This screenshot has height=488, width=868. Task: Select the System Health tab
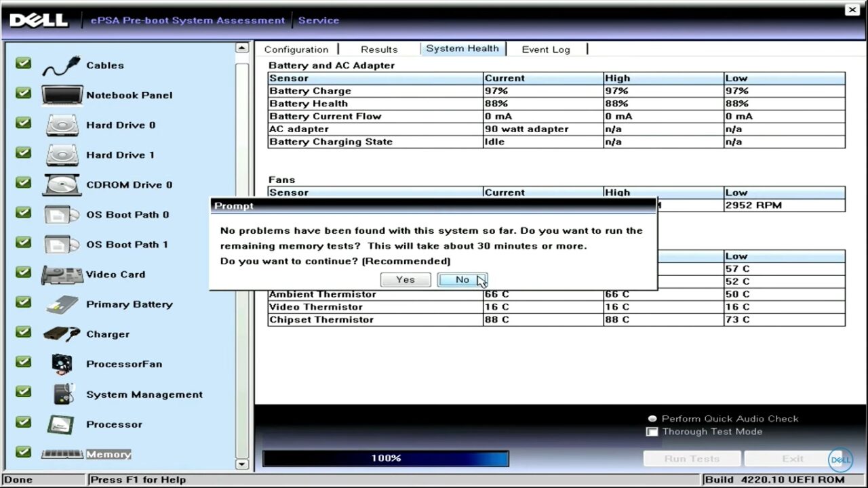[x=462, y=49]
